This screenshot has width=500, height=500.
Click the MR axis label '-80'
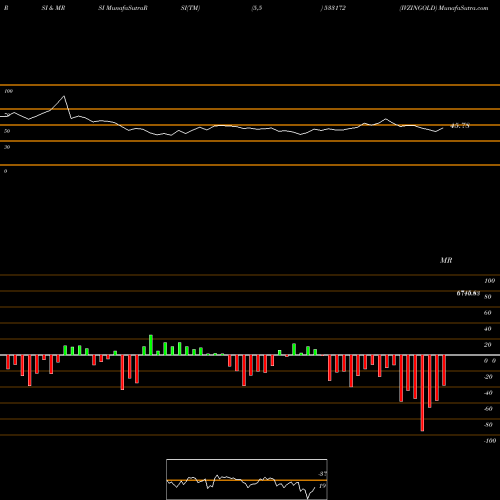click(x=488, y=425)
